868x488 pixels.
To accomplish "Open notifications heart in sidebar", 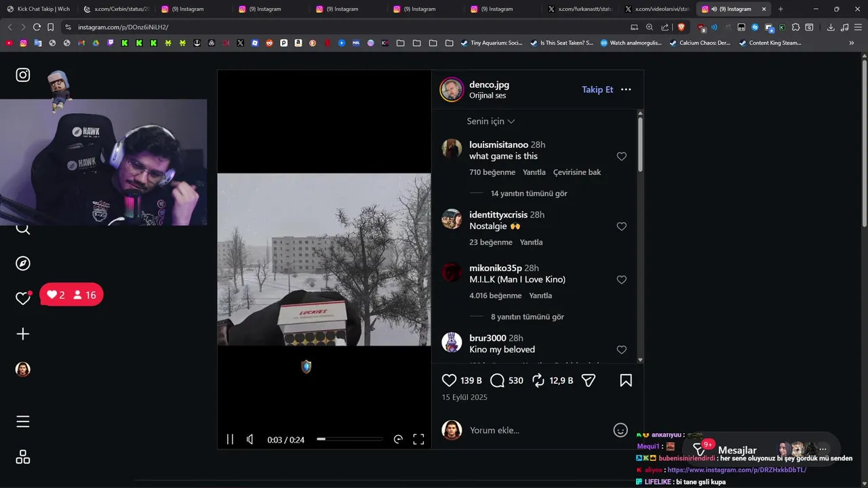I will [23, 298].
